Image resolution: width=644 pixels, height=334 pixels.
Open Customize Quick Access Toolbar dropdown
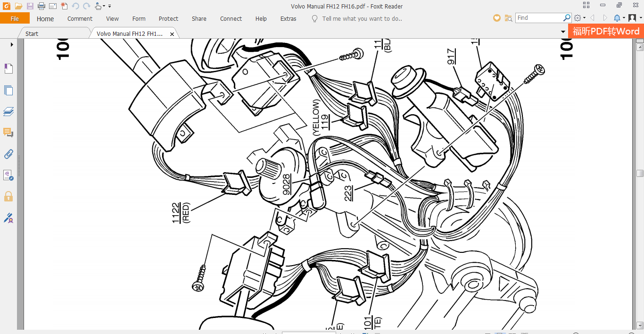(x=110, y=7)
